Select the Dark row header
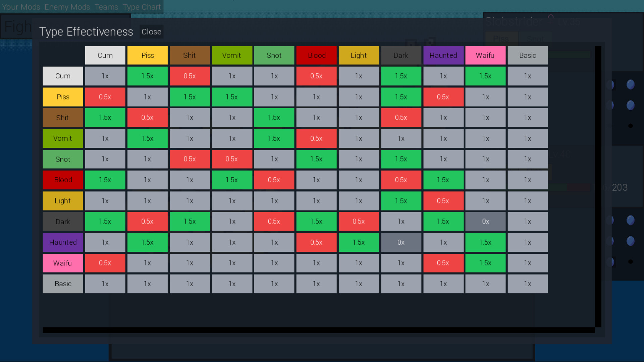The height and width of the screenshot is (362, 644). (62, 222)
